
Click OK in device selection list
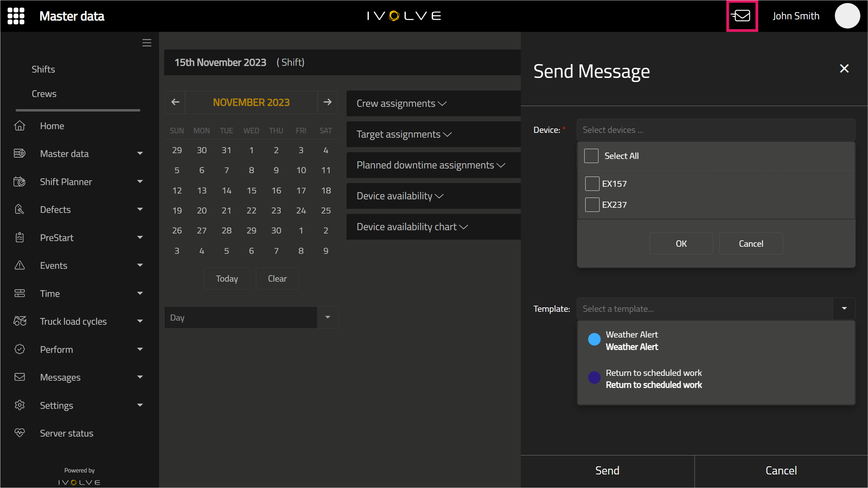681,243
